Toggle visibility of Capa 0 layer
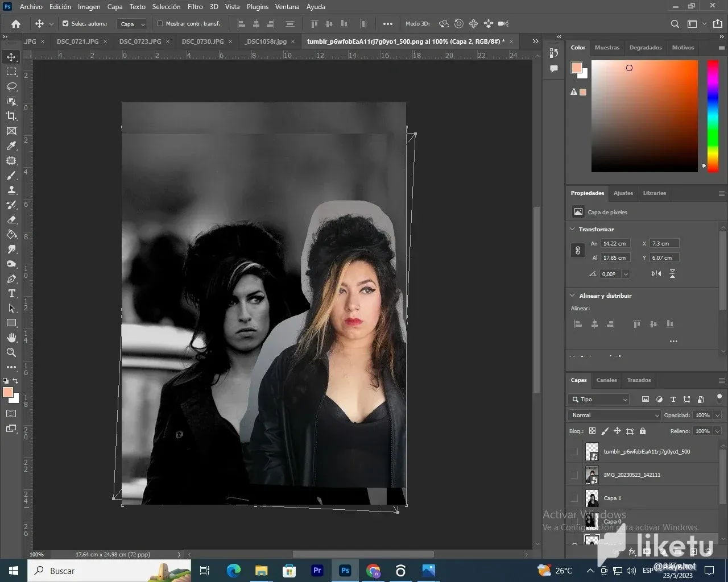This screenshot has height=582, width=728. click(574, 522)
